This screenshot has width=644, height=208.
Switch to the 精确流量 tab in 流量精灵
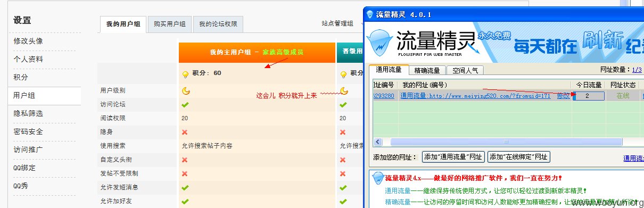point(427,70)
